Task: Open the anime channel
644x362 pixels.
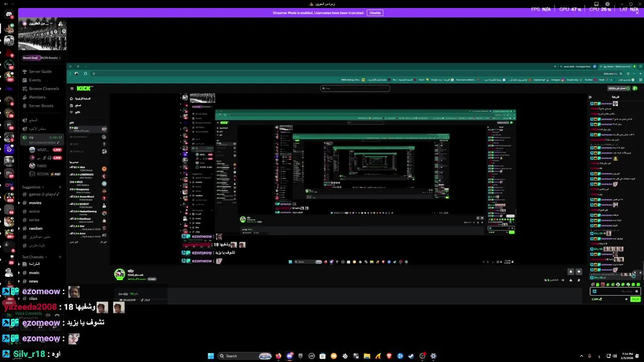Action: 34,211
